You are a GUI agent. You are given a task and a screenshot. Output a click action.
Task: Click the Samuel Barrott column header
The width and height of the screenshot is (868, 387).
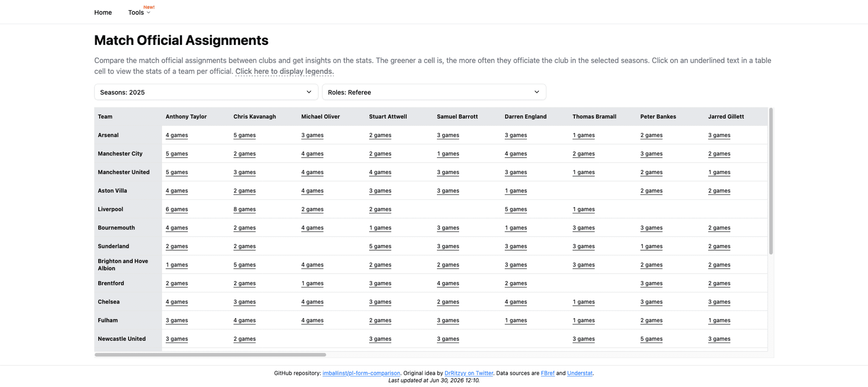click(x=457, y=116)
